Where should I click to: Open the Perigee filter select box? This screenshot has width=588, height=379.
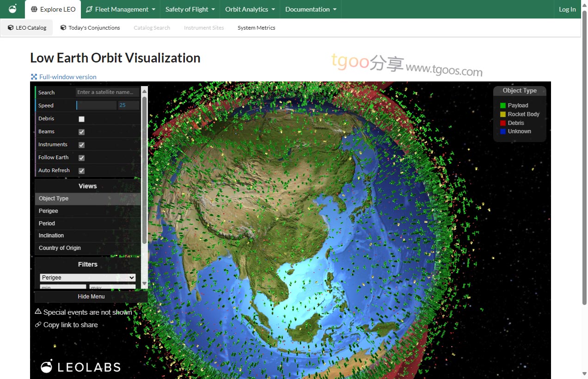[87, 278]
